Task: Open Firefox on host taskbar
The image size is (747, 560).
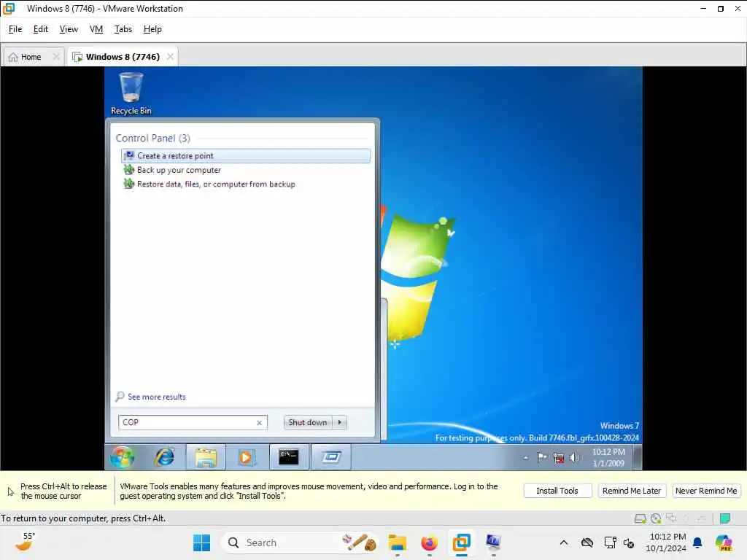Action: (429, 542)
